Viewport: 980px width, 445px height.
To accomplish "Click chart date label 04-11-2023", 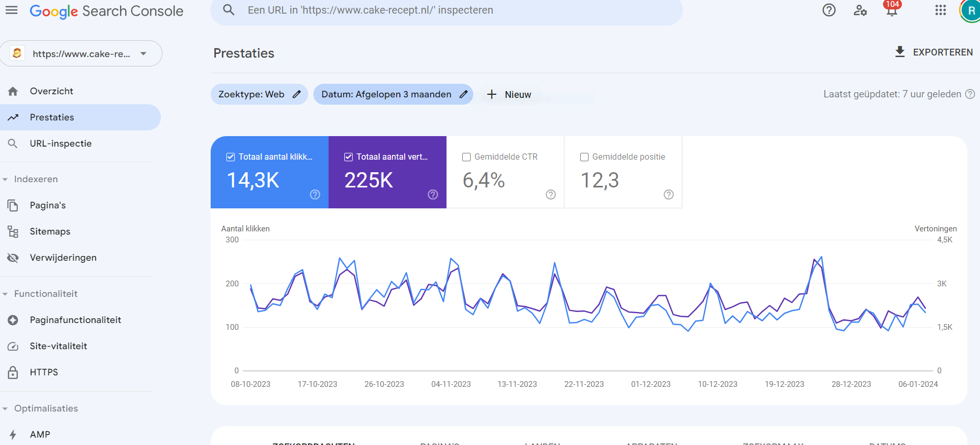I will click(x=451, y=384).
